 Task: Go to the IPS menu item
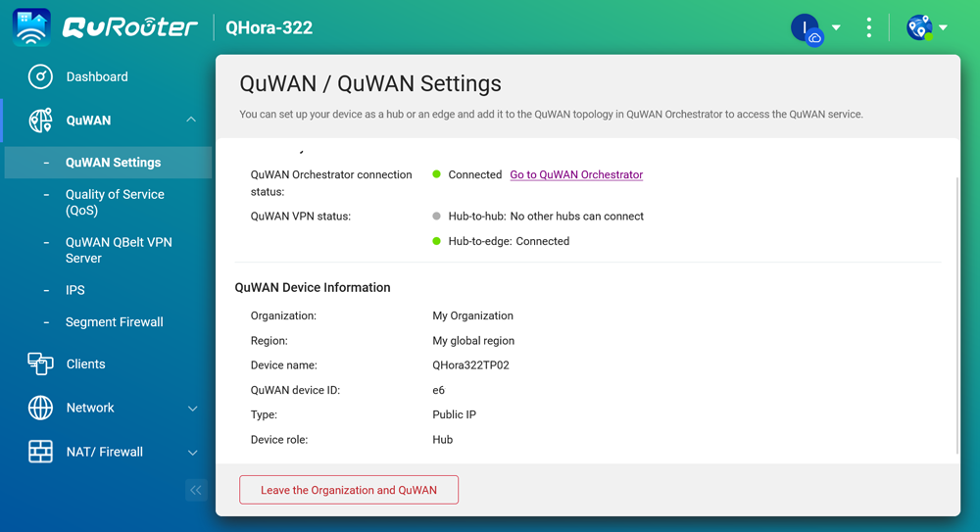[75, 290]
